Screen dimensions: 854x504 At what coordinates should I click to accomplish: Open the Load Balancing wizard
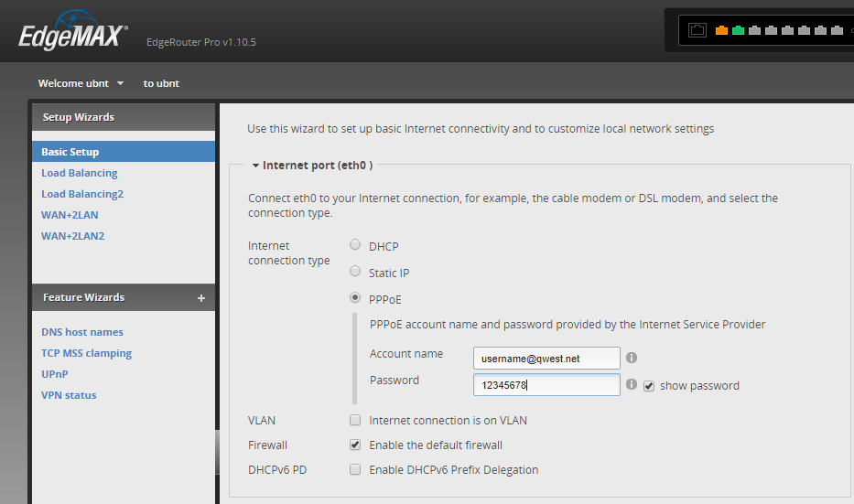click(80, 173)
